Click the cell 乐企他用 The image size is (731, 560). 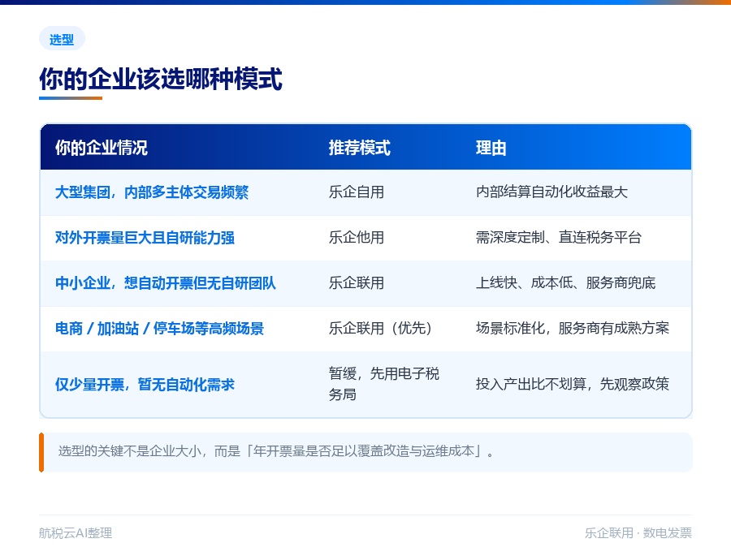pos(357,238)
